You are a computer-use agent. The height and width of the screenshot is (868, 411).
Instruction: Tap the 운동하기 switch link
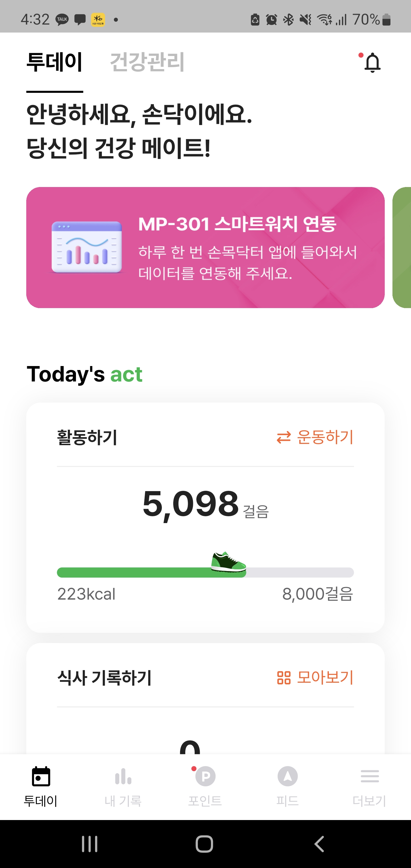click(315, 437)
